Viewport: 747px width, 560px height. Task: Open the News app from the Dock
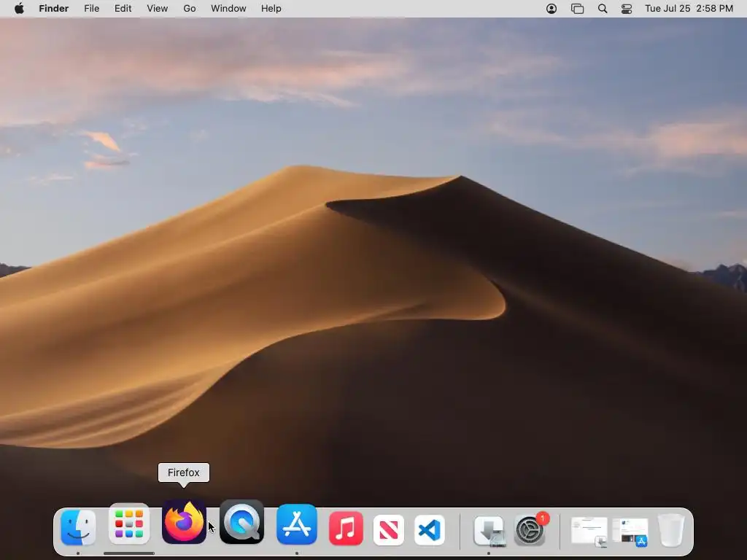(x=388, y=529)
